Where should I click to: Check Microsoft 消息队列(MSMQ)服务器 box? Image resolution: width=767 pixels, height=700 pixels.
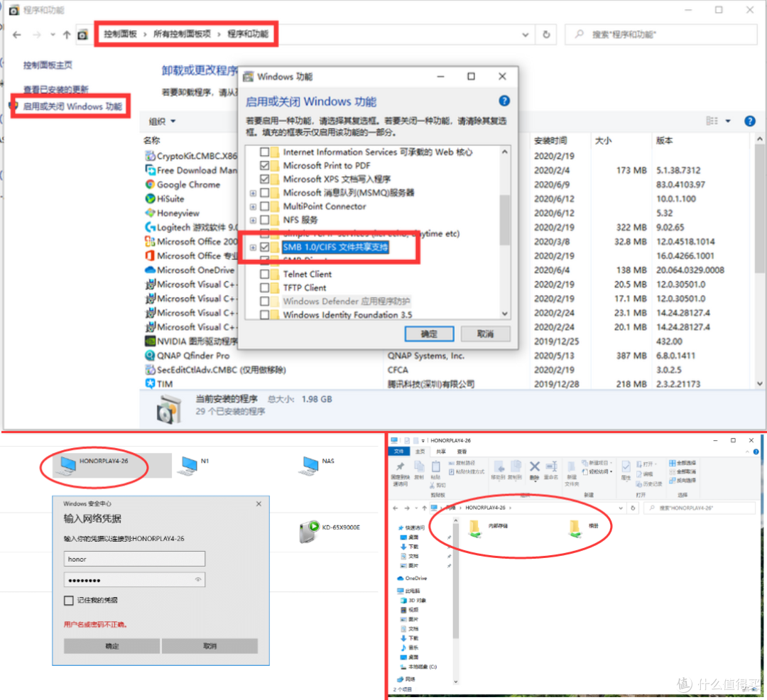[x=265, y=192]
